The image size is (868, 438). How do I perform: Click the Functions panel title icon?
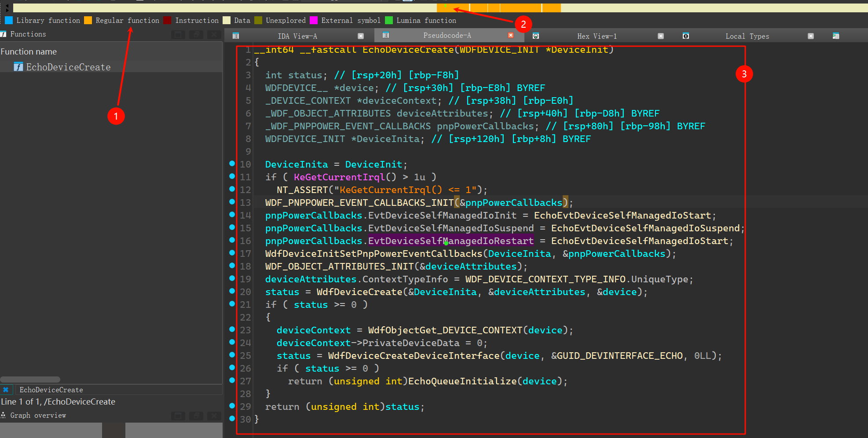click(4, 34)
